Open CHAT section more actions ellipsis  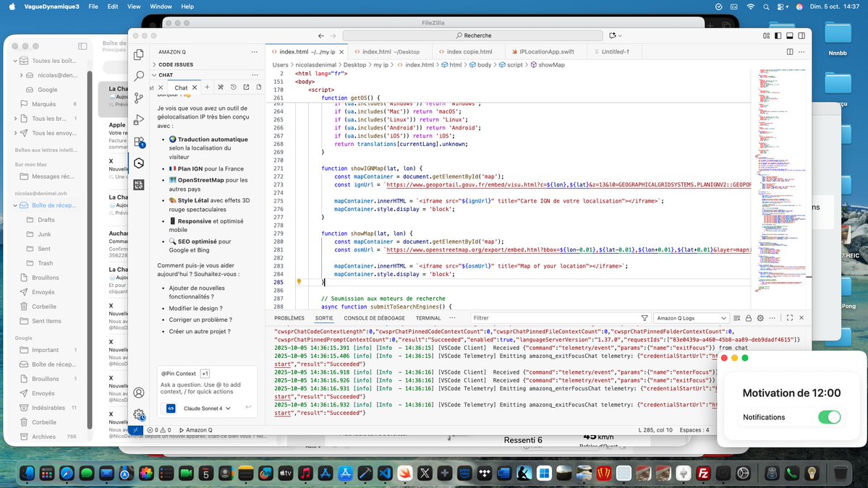tap(254, 74)
